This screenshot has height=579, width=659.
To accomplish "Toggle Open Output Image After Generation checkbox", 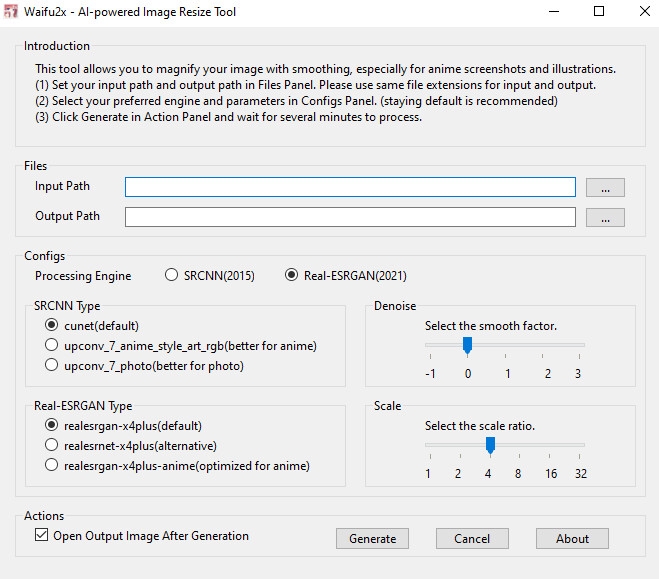I will 41,536.
